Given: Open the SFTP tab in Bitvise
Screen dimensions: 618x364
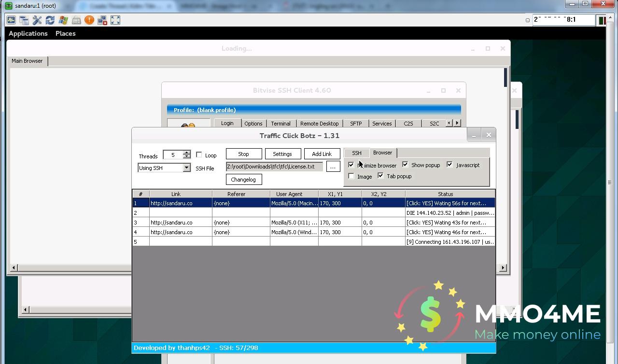Looking at the screenshot, I should pyautogui.click(x=356, y=124).
